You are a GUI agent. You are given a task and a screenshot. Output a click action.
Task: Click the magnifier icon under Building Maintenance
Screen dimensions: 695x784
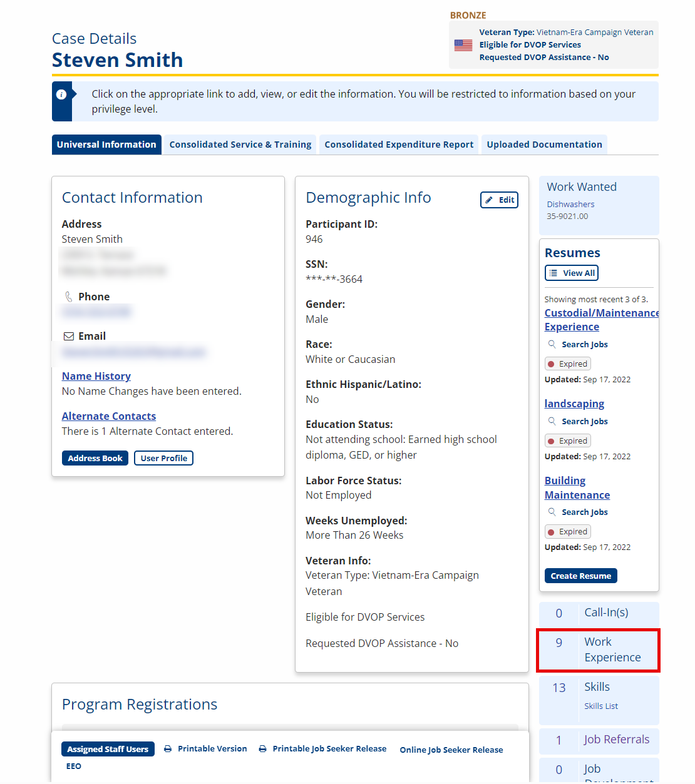(x=552, y=512)
